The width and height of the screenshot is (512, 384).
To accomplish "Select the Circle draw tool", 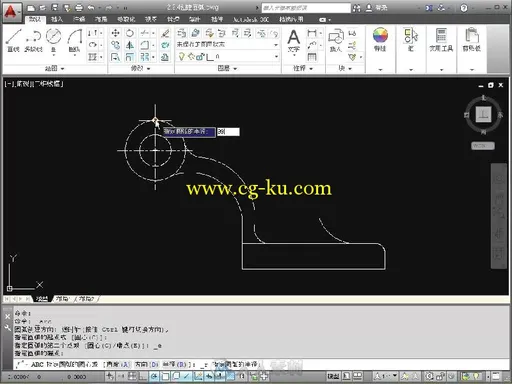I will 53,40.
